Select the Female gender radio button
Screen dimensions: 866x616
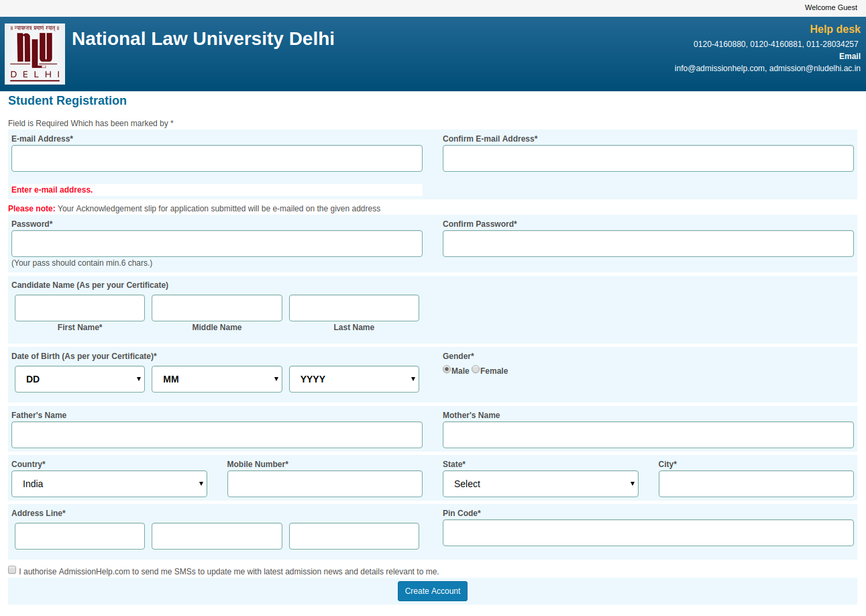click(x=476, y=369)
